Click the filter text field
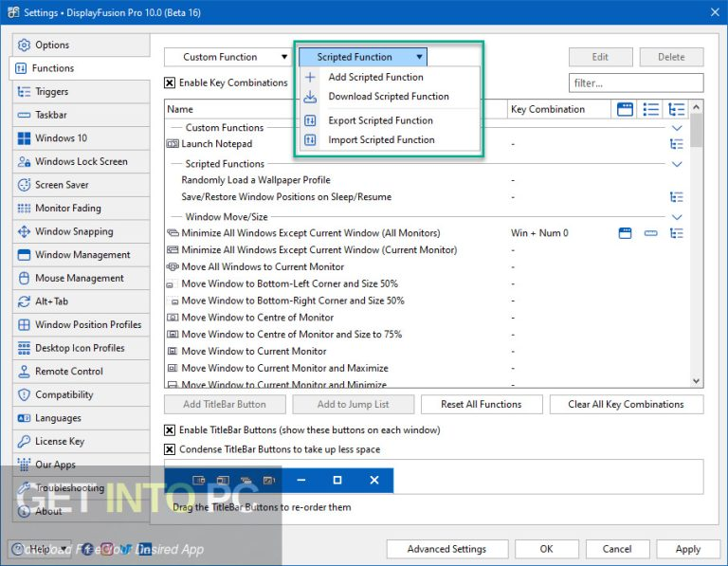 tap(635, 83)
